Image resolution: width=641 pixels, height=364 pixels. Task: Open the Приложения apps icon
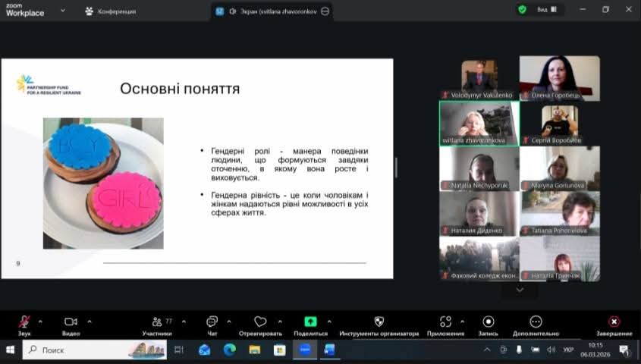click(445, 322)
